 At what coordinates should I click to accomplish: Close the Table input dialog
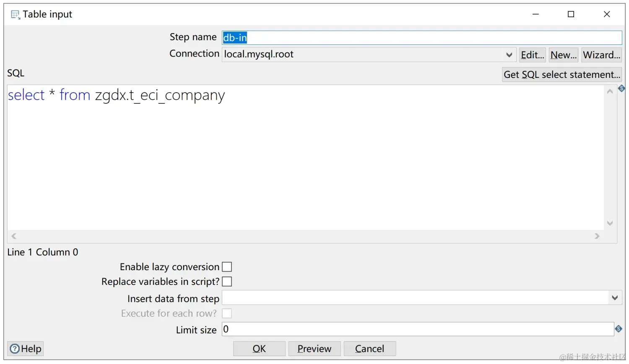(606, 14)
